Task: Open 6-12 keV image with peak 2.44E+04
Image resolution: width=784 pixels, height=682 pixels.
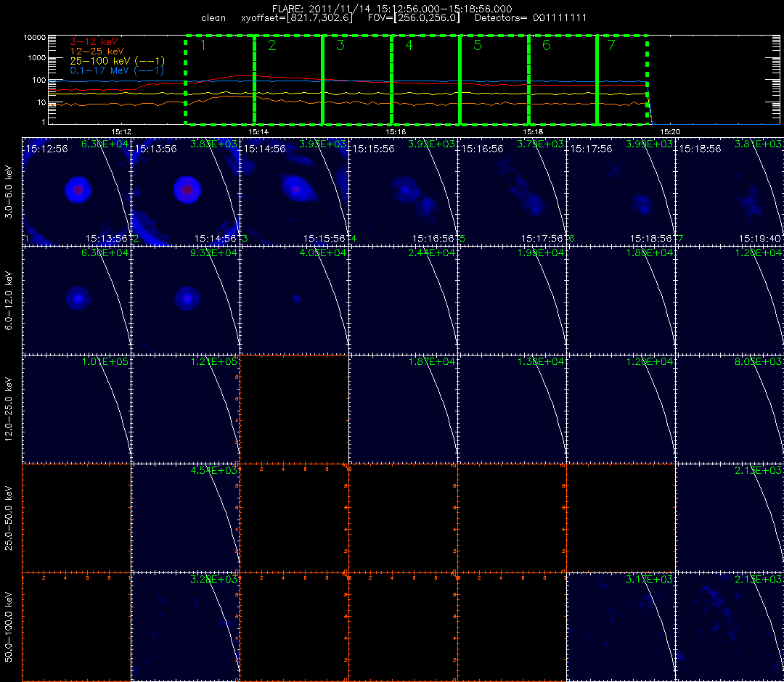Action: [x=403, y=301]
